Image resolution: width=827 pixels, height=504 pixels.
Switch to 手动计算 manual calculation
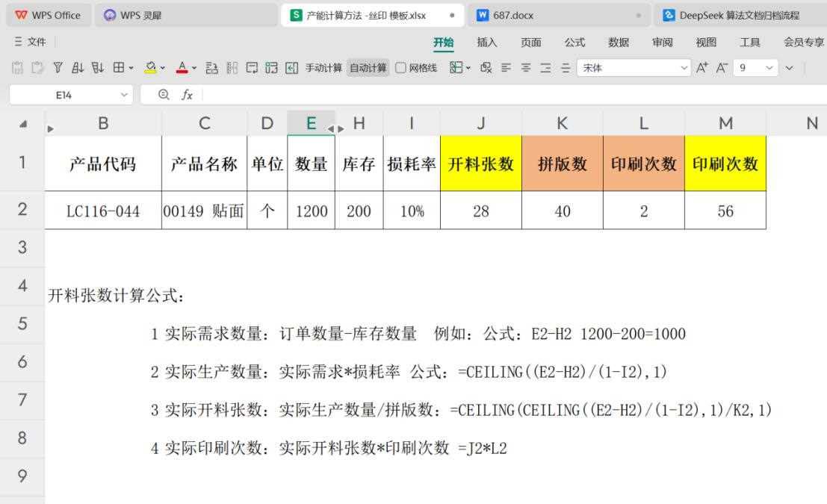pyautogui.click(x=323, y=67)
